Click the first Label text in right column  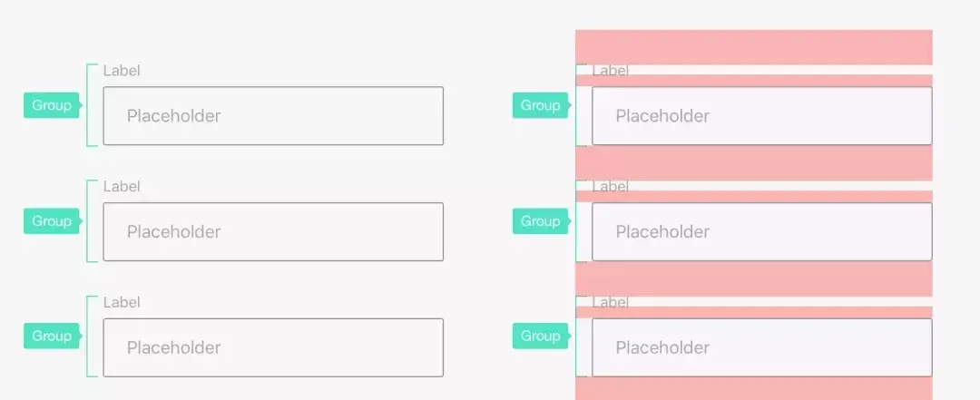(x=611, y=71)
